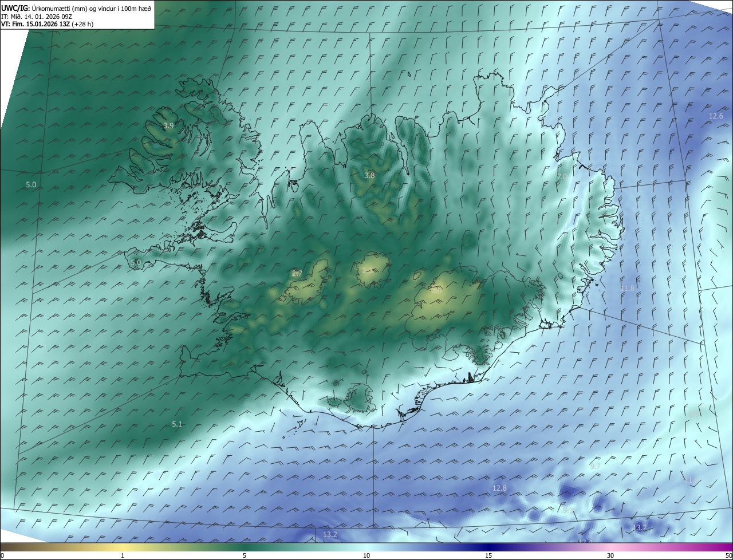Image resolution: width=733 pixels, height=560 pixels.
Task: Click the colour scale tick label 10
Action: [366, 555]
